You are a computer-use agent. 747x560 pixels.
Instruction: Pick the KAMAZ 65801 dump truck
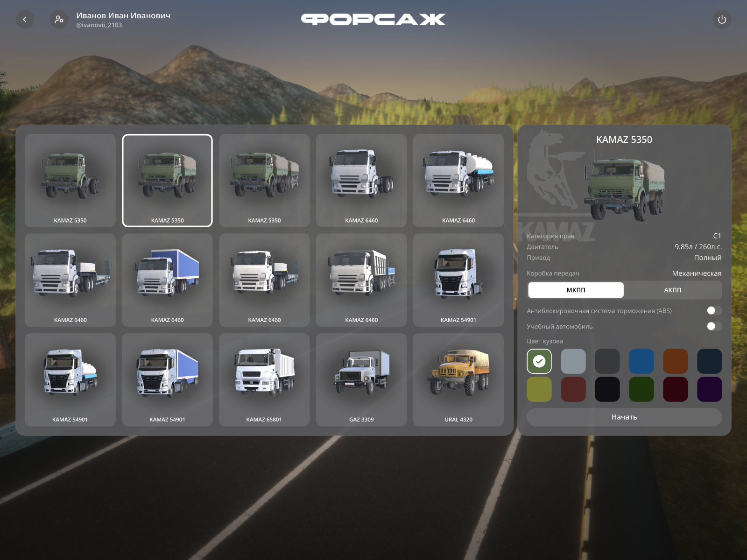click(264, 379)
